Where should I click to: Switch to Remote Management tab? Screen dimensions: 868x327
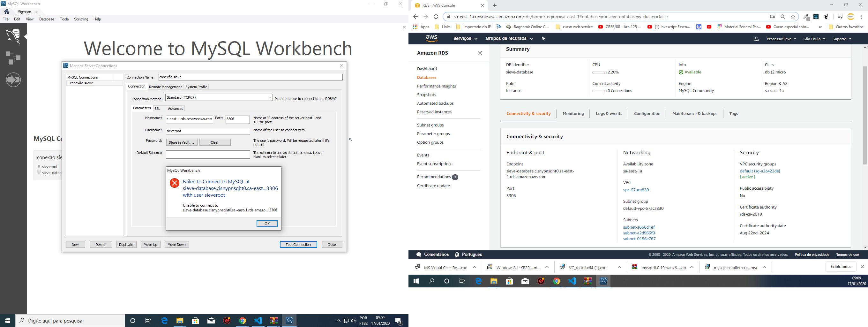[165, 87]
